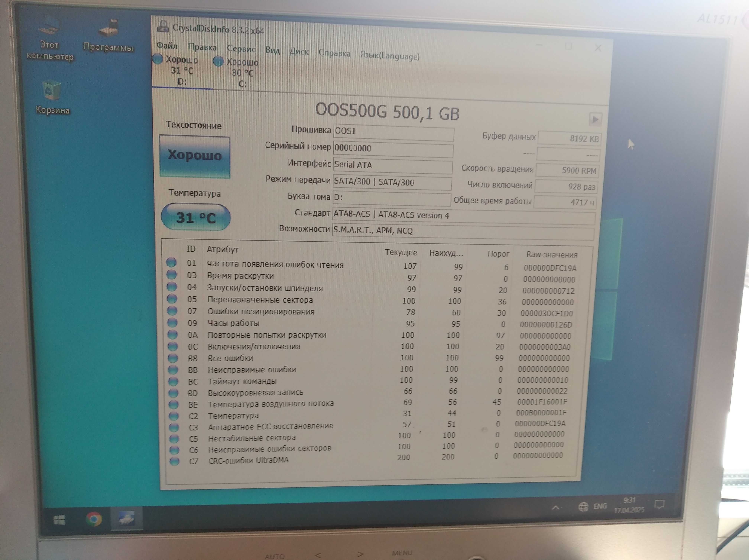Screen dimensions: 749x560
Task: Click status circle for Ошибки позиционирования
Action: tap(172, 311)
